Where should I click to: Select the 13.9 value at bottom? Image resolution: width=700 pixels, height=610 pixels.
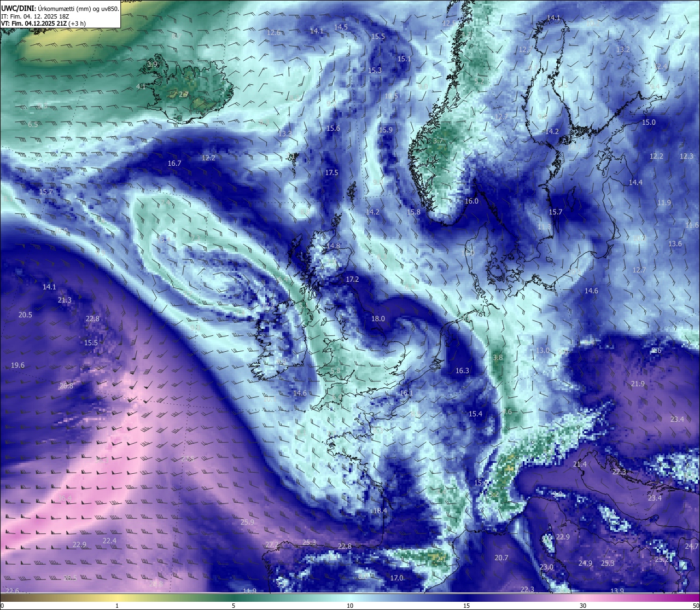617,591
